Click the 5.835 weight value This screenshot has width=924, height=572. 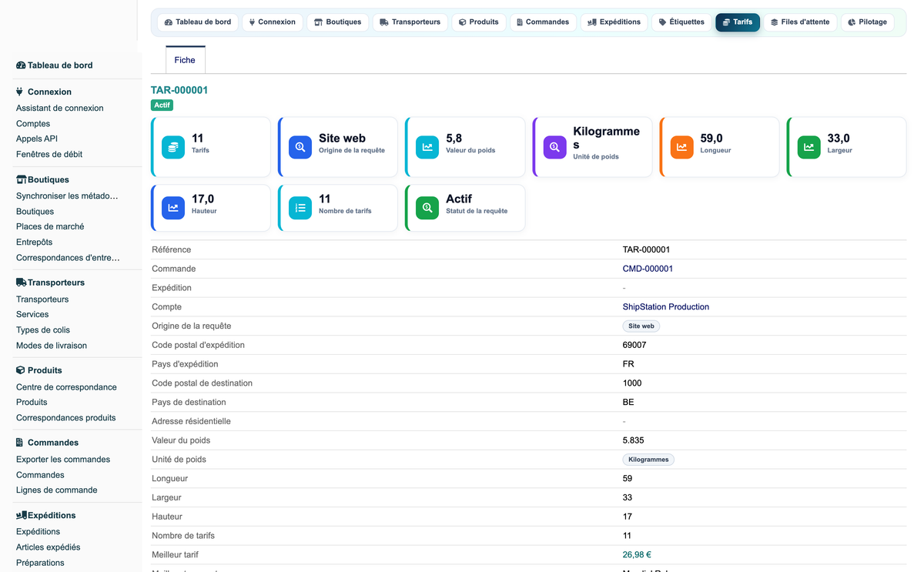633,440
